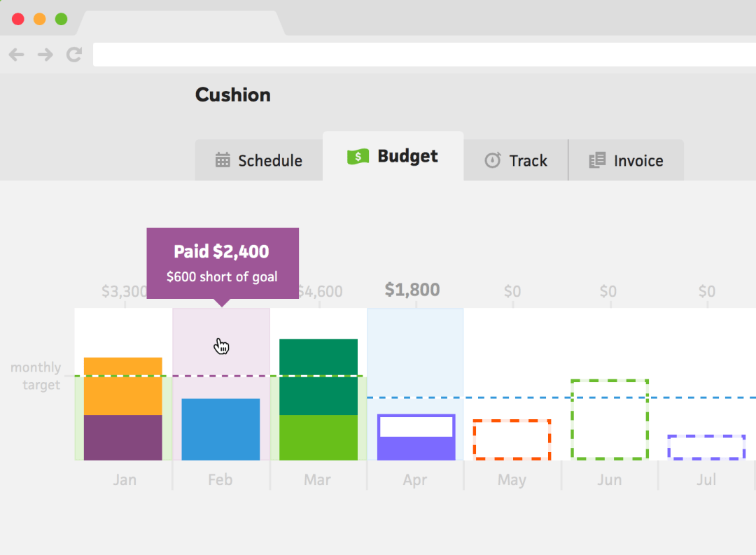Select the purple bar segment in January
Screen dimensions: 756x555
point(123,437)
